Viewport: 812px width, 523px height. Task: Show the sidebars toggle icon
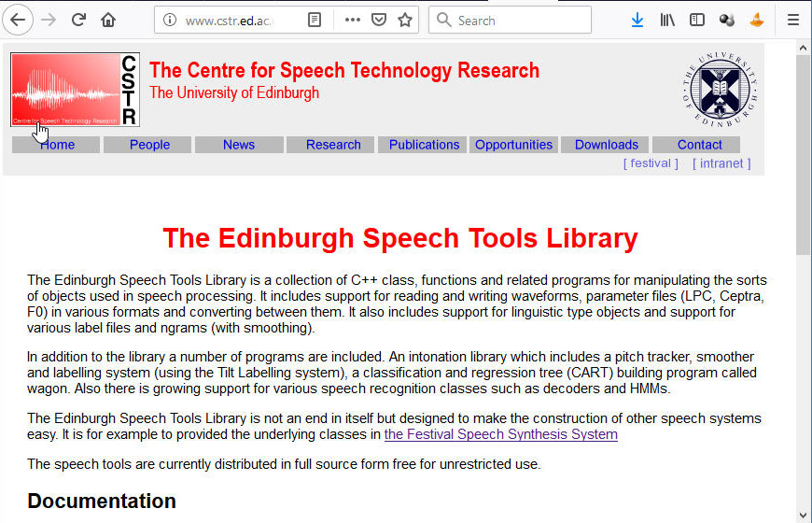pos(697,21)
